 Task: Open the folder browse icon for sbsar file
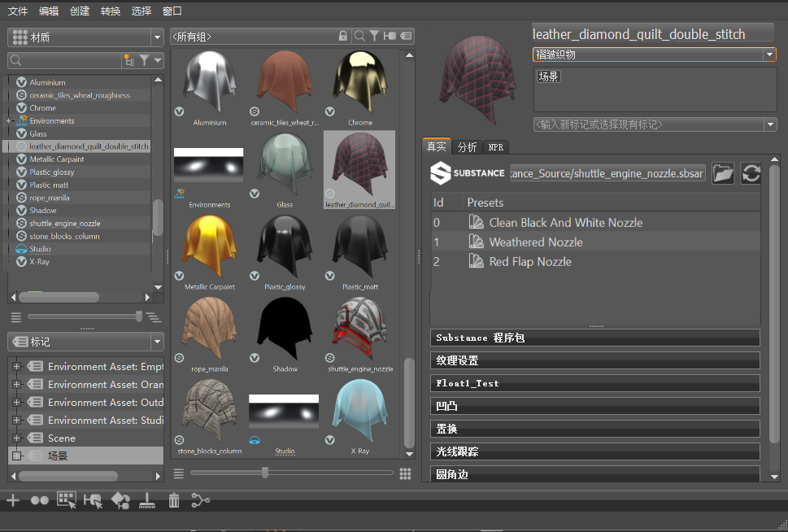pos(723,173)
